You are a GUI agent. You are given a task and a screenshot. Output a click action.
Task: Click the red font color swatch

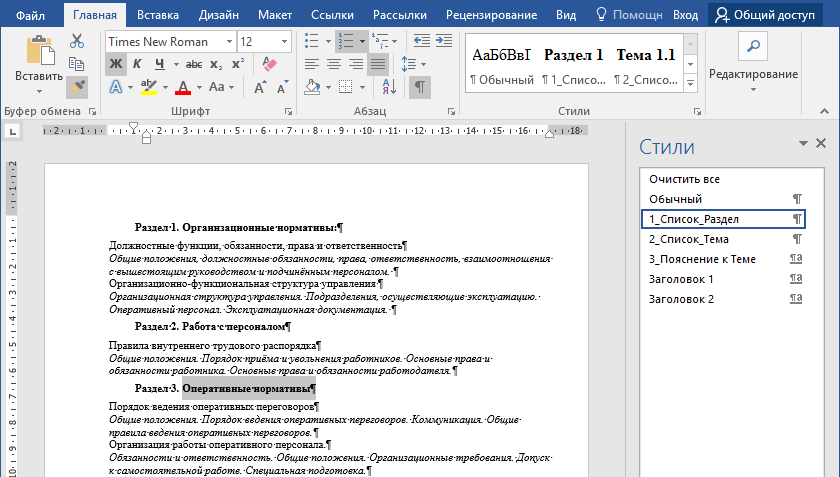(x=183, y=88)
